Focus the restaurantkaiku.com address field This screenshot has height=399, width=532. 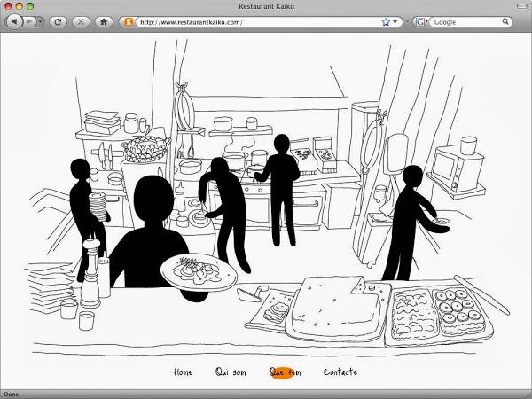260,22
